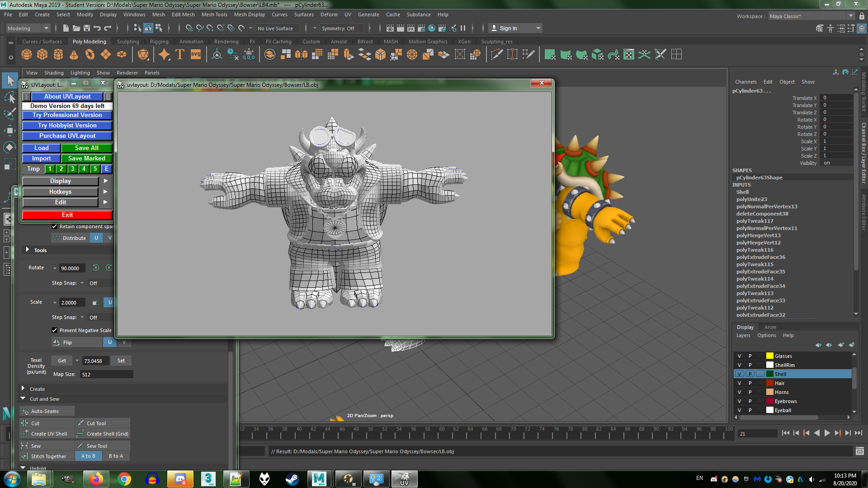Switch to the Anim tab in Layer Editor
868x488 pixels.
(x=770, y=327)
